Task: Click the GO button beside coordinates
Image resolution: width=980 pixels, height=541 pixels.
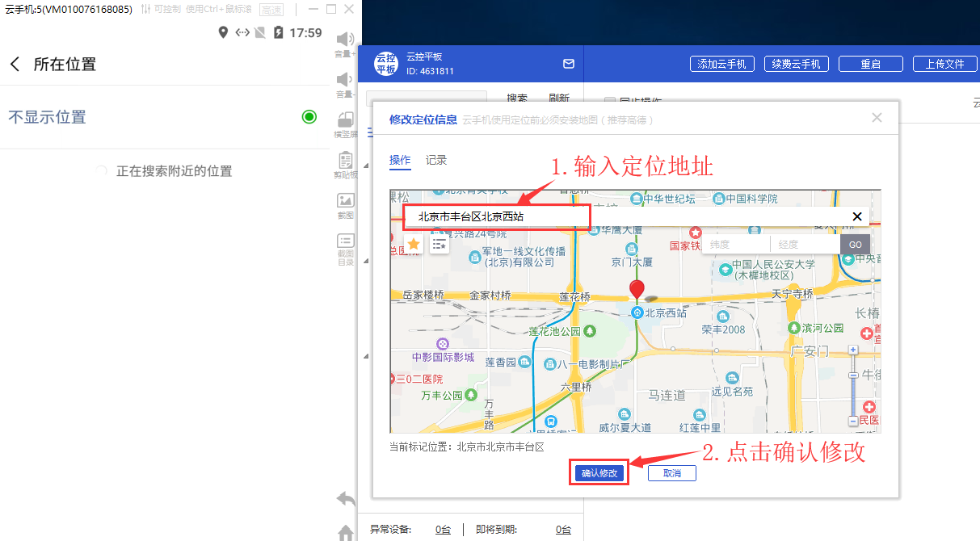Action: point(855,245)
